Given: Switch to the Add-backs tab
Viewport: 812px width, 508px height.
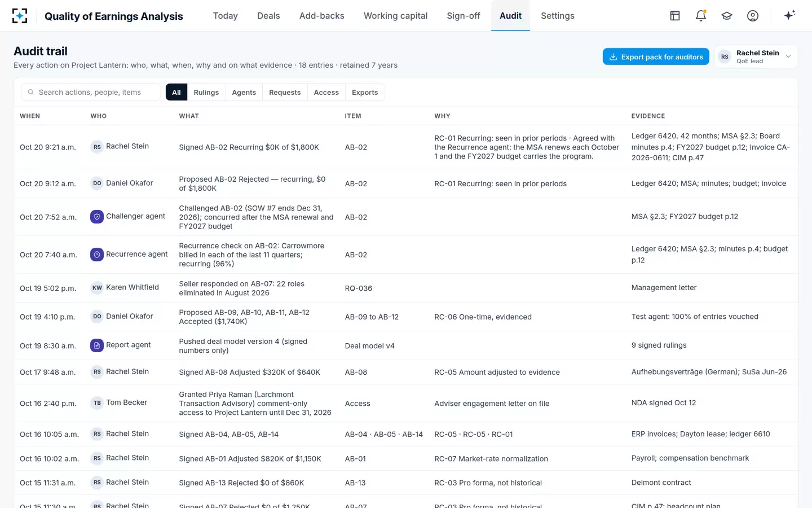Looking at the screenshot, I should coord(322,16).
